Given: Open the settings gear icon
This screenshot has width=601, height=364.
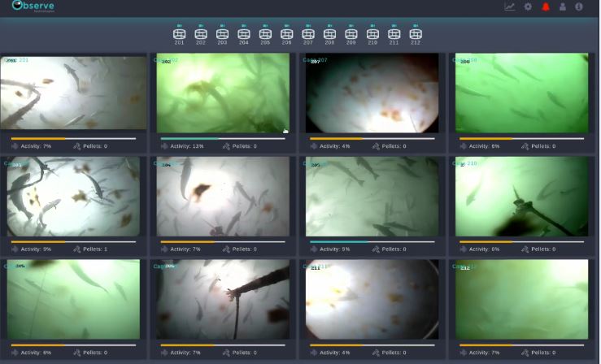Looking at the screenshot, I should 528,6.
